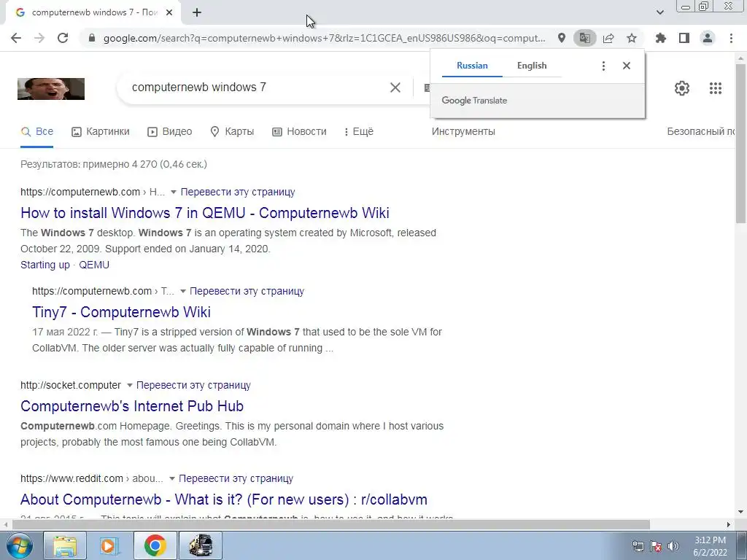
Task: Open Google search settings gear
Action: pos(682,88)
